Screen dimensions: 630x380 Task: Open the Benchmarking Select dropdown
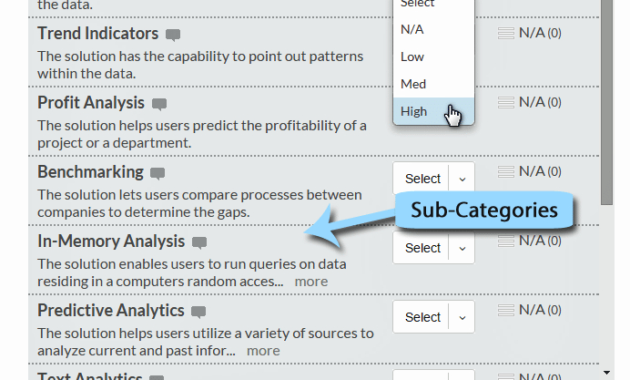click(x=434, y=178)
